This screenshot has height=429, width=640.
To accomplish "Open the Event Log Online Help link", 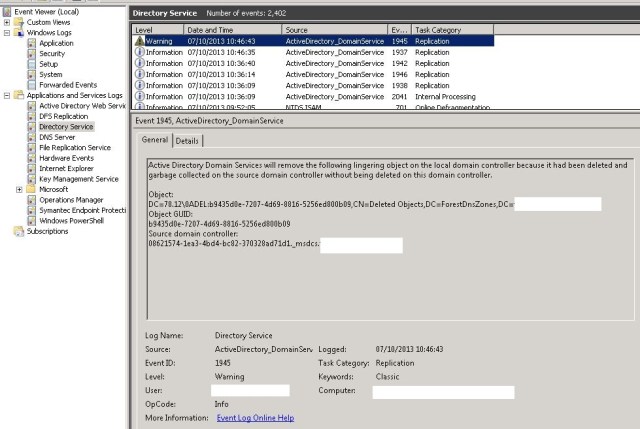I will 255,417.
